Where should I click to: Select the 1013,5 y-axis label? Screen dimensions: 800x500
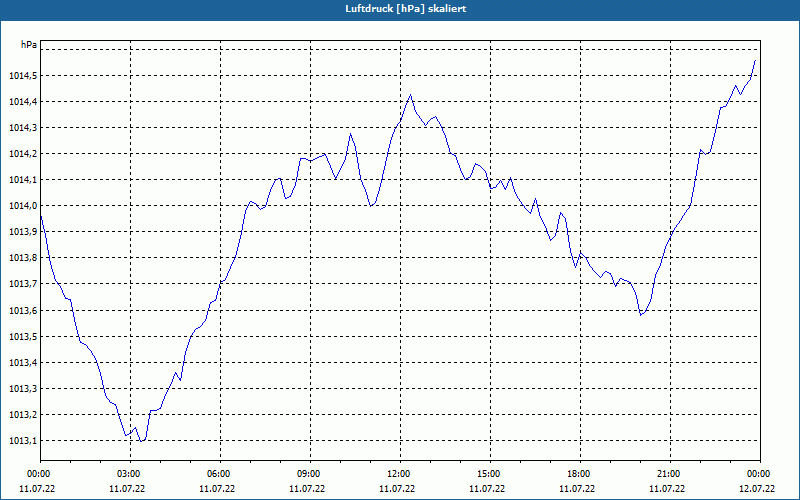point(23,337)
